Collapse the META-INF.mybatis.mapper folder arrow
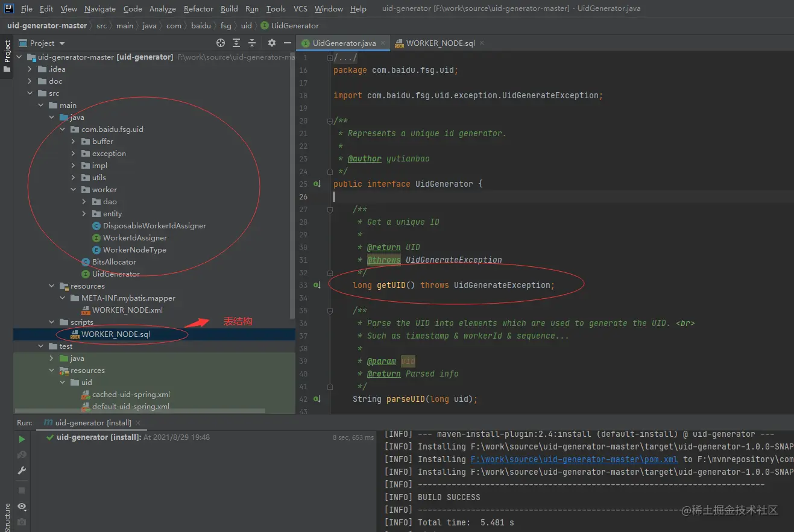 point(62,298)
